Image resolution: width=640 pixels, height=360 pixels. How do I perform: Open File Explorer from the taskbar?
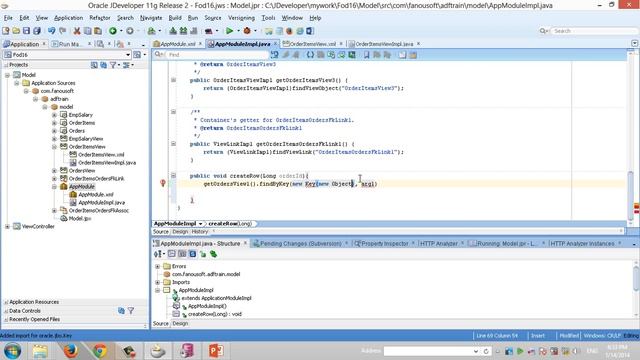click(x=40, y=350)
